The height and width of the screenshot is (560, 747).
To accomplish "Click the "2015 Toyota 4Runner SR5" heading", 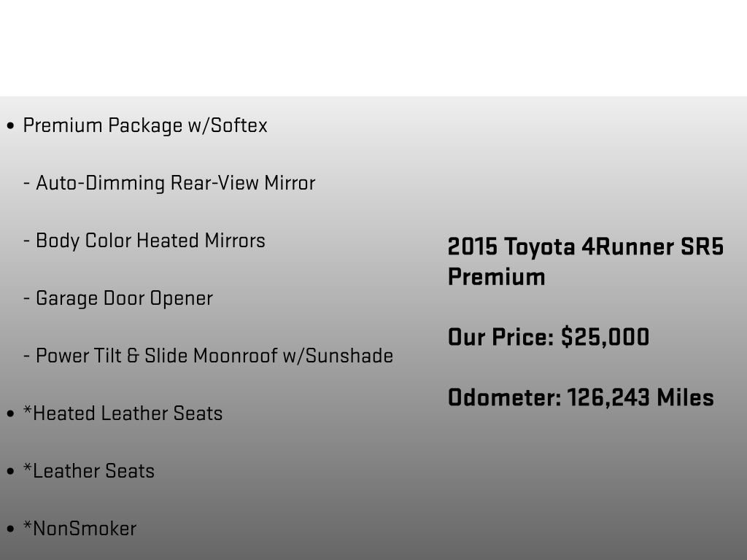I will (x=585, y=247).
